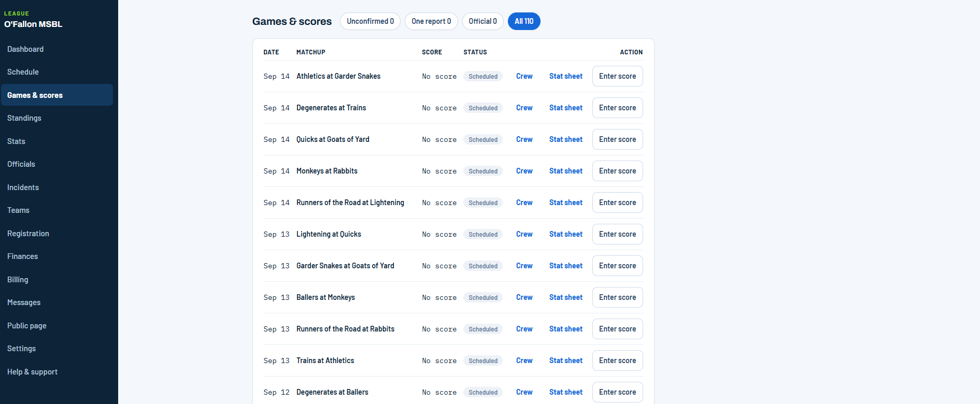Open the Stats sidebar section
Image resolution: width=980 pixels, height=404 pixels.
point(57,141)
